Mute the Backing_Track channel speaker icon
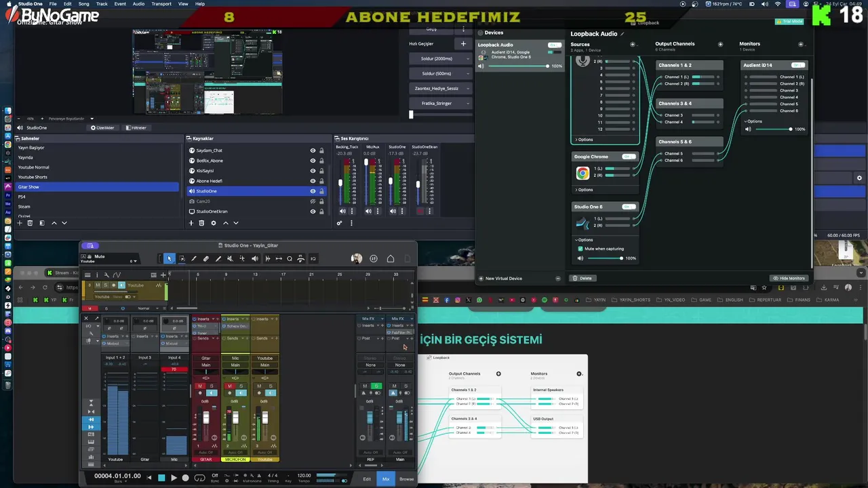This screenshot has height=488, width=868. click(x=342, y=211)
